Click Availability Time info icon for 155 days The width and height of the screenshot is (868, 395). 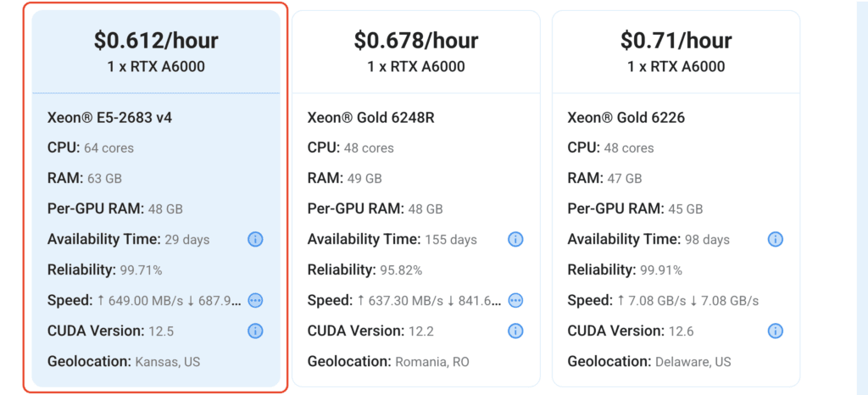click(x=515, y=240)
